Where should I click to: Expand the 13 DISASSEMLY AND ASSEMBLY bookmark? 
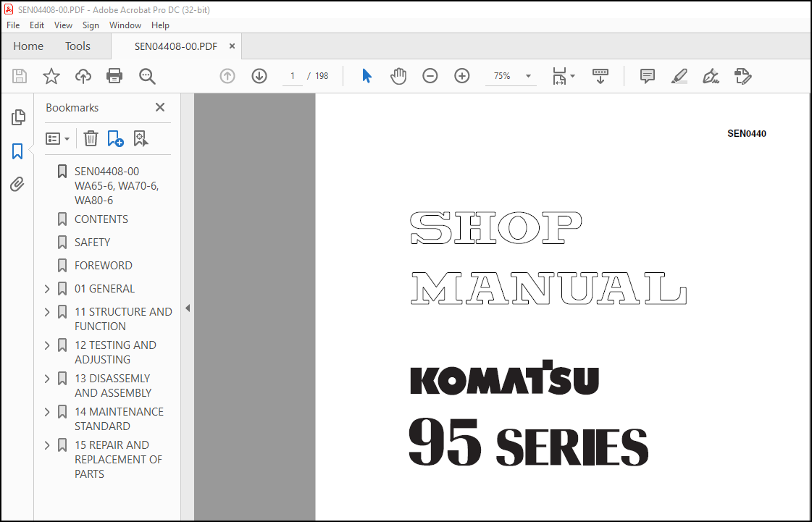coord(47,379)
